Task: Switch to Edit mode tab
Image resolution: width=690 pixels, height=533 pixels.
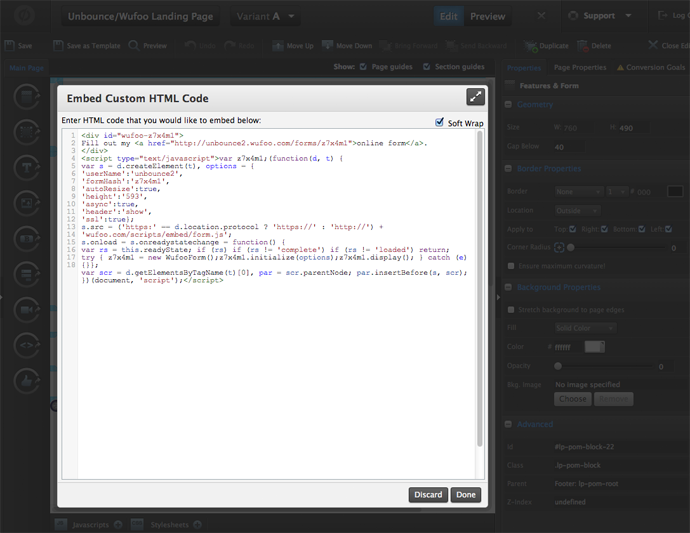Action: pyautogui.click(x=448, y=16)
